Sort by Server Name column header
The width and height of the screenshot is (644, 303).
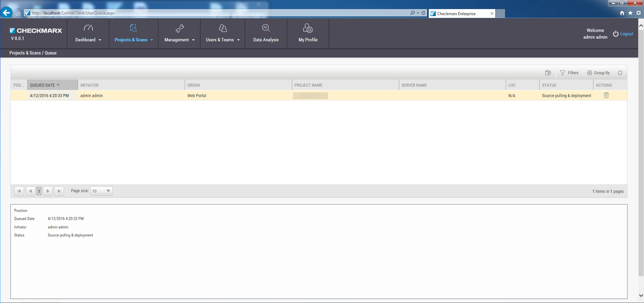tap(452, 85)
